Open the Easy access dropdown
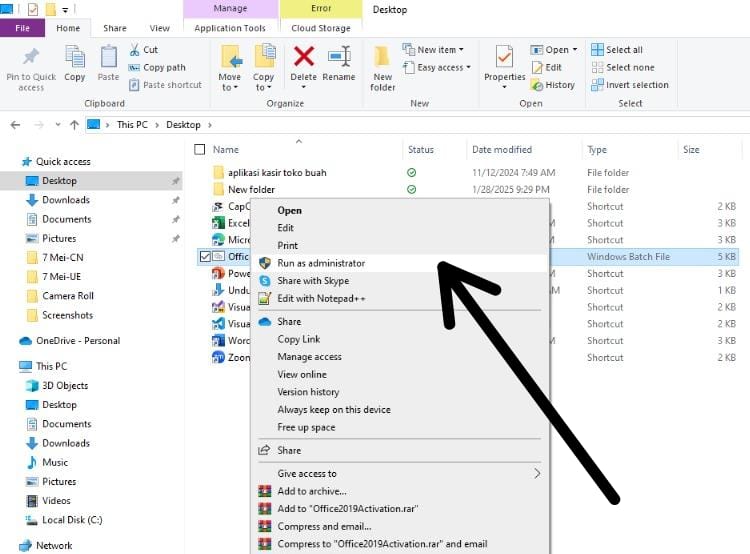 (x=437, y=67)
